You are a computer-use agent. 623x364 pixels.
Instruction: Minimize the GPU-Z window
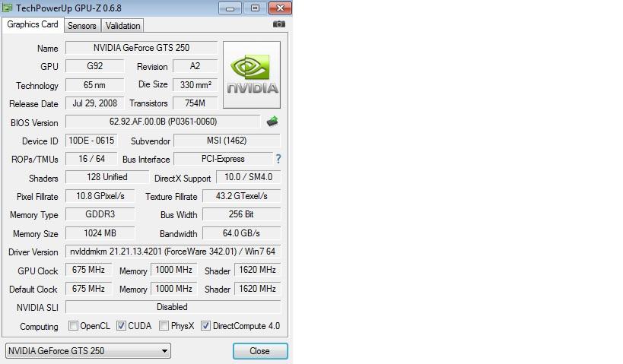click(230, 8)
